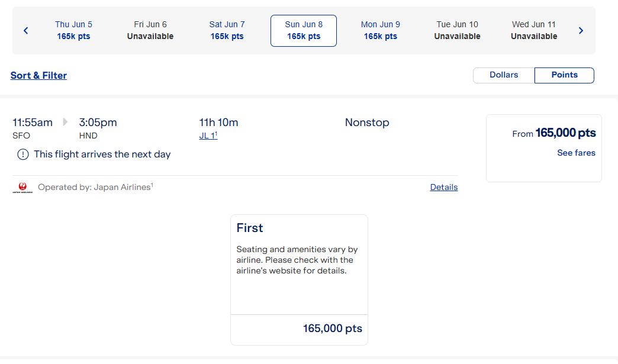The height and width of the screenshot is (364, 618).
Task: Click the next-day arrival info icon
Action: (22, 154)
